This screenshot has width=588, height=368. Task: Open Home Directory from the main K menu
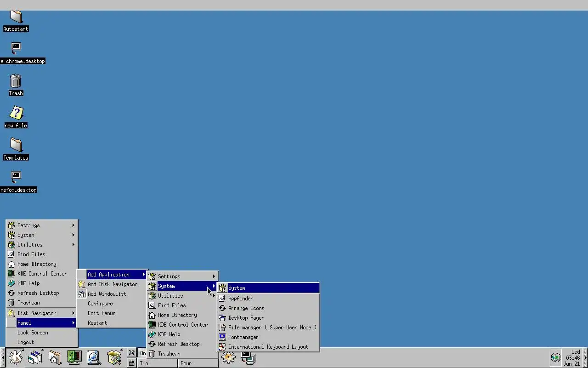[x=42, y=264]
